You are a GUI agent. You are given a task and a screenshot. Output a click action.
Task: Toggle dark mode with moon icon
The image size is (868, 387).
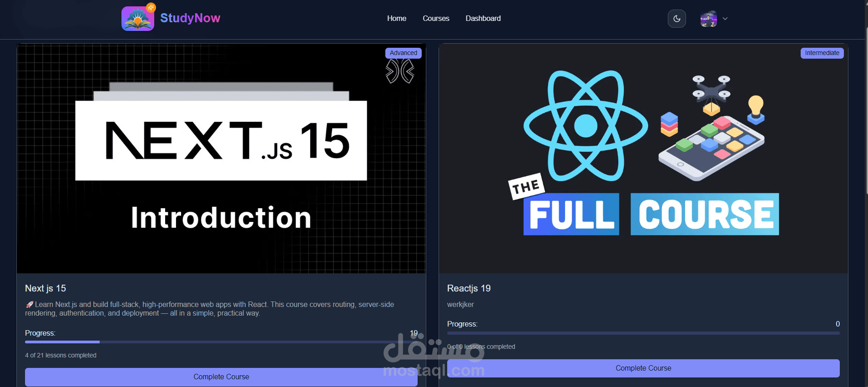click(677, 19)
